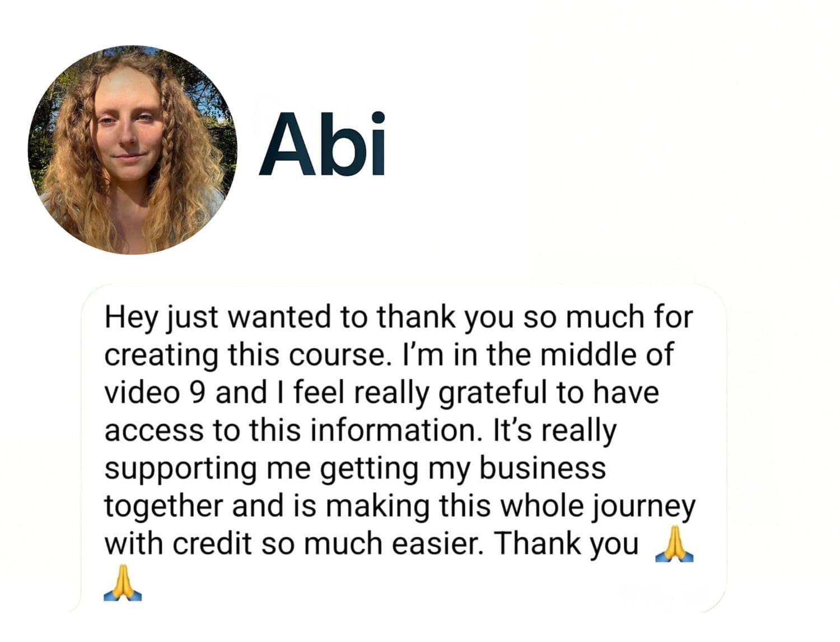
Task: Click the word "supporting" in the message
Action: coord(180,468)
